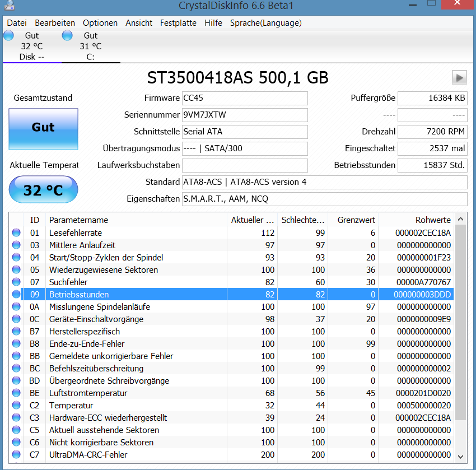
Task: Click the status orb of Wiederzugewiesene Sektoren row
Action: coord(16,269)
